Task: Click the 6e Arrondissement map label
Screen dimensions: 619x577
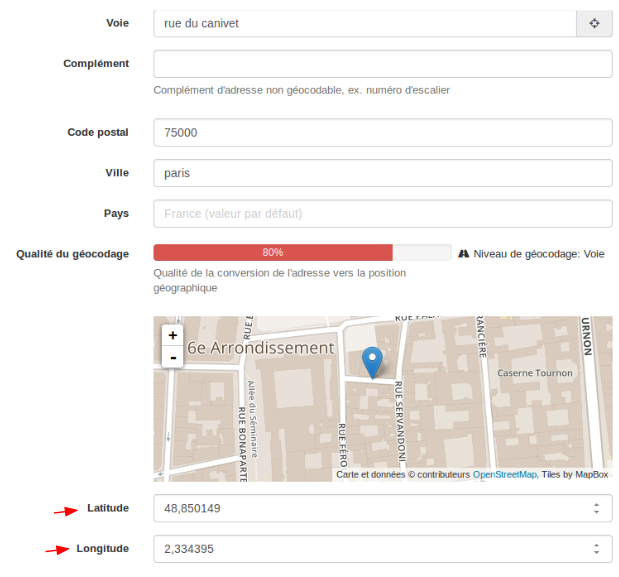Action: 261,348
